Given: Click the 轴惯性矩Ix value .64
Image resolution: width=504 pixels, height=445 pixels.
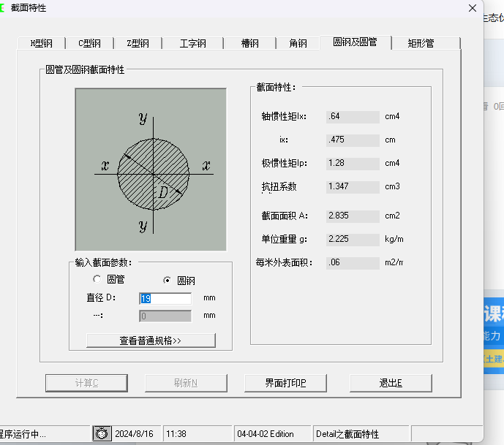Looking at the screenshot, I should pyautogui.click(x=353, y=117).
